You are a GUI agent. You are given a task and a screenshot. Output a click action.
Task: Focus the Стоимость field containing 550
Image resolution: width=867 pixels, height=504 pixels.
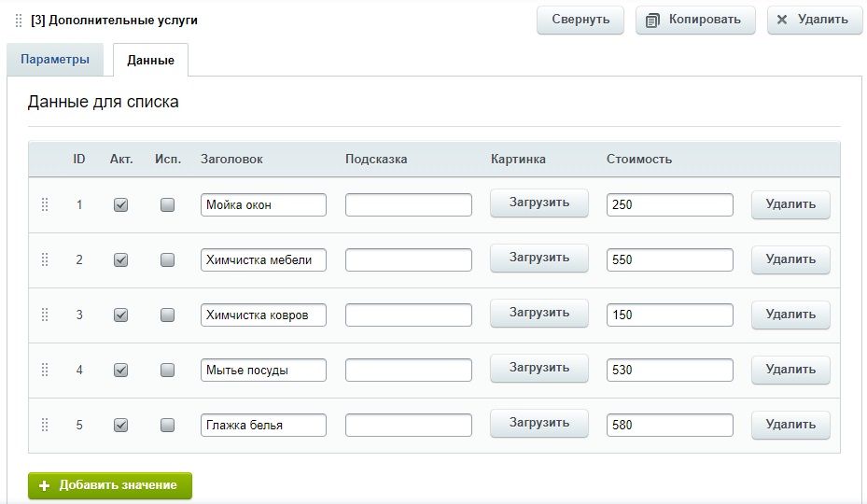pos(669,260)
